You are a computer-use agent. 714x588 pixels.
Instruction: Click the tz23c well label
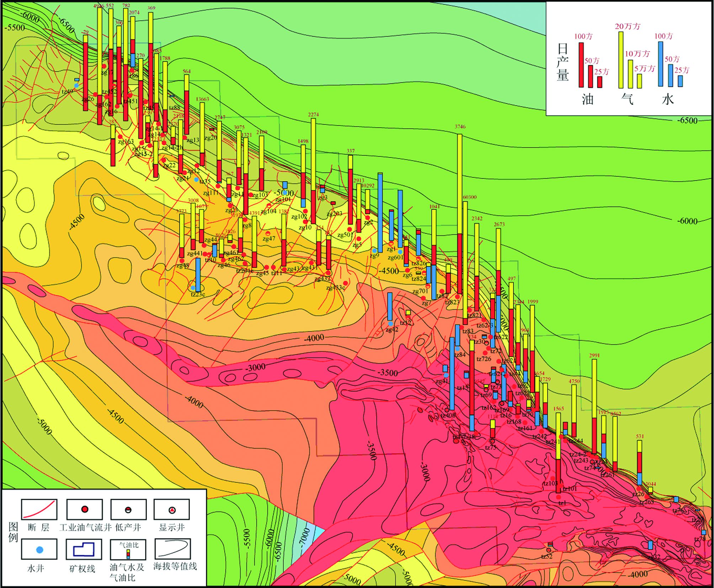click(x=198, y=294)
